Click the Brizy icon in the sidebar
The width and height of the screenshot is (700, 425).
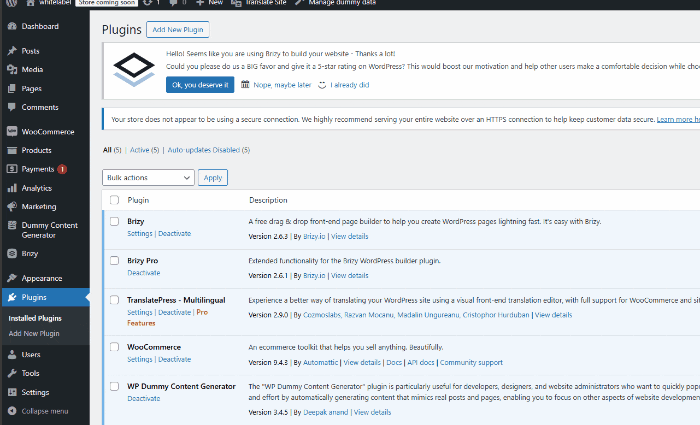coord(11,254)
